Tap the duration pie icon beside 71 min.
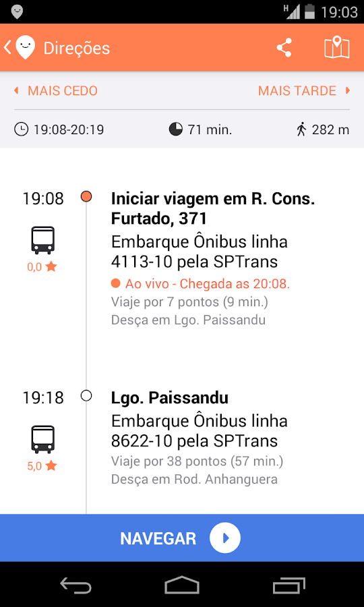Viewport: 364px width, 607px height. point(176,129)
